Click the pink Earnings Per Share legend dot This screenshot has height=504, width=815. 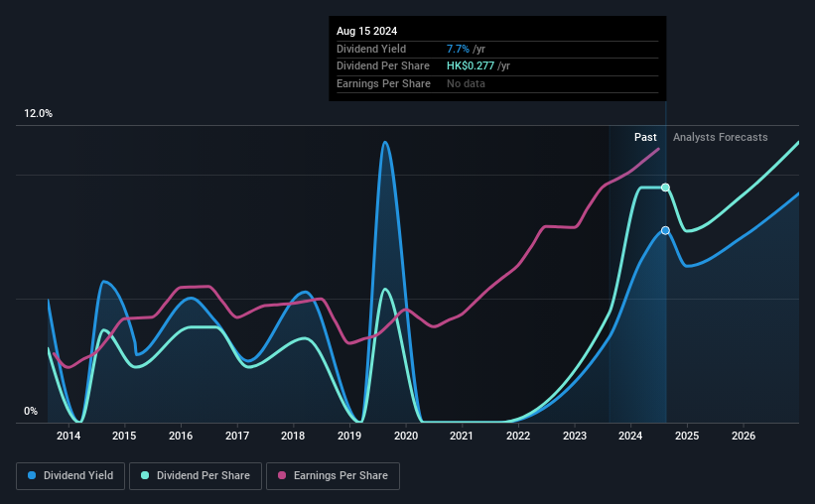(x=282, y=475)
